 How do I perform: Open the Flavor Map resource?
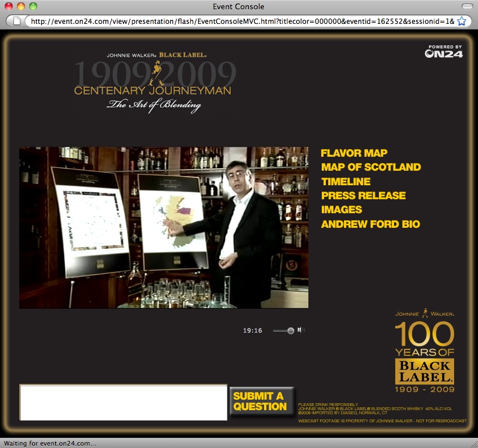tap(354, 153)
